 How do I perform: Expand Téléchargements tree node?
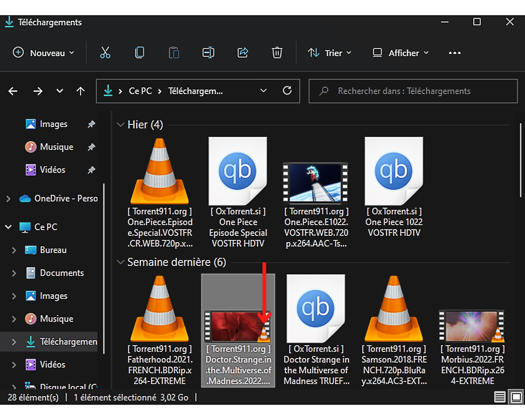click(14, 342)
